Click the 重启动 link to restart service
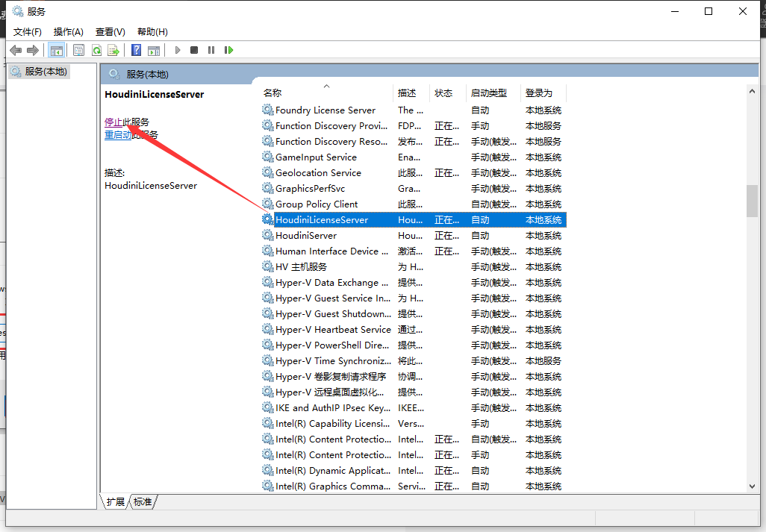The image size is (766, 532). (x=118, y=135)
